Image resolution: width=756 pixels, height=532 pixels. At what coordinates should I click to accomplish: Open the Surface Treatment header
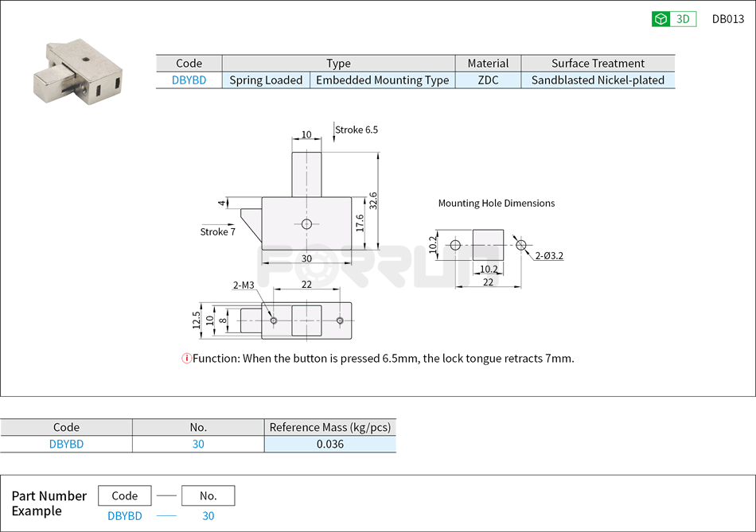pyautogui.click(x=598, y=63)
